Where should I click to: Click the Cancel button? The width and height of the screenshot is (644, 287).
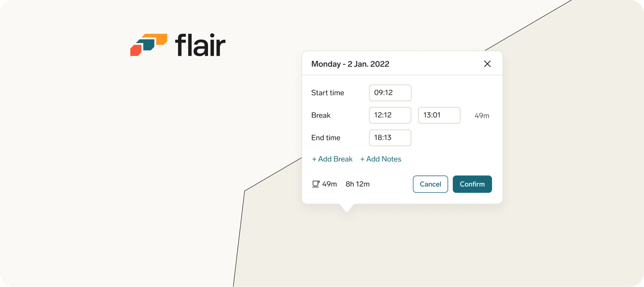(430, 184)
